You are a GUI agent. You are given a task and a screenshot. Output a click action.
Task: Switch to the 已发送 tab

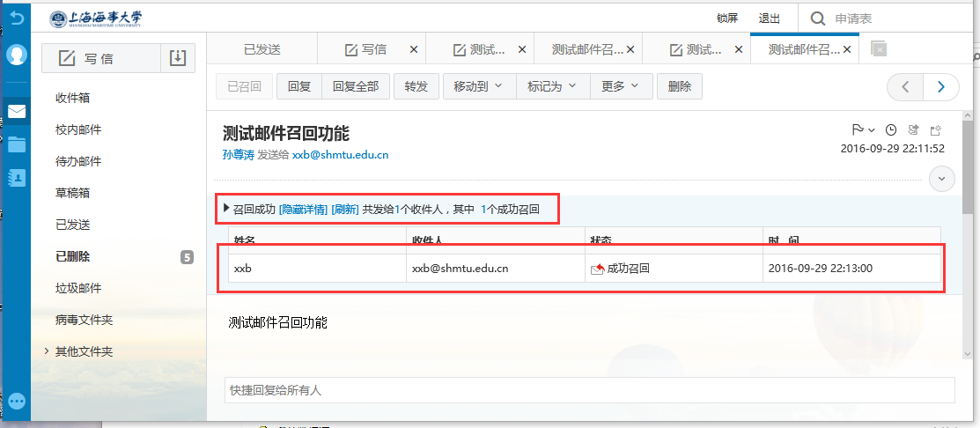click(x=262, y=49)
